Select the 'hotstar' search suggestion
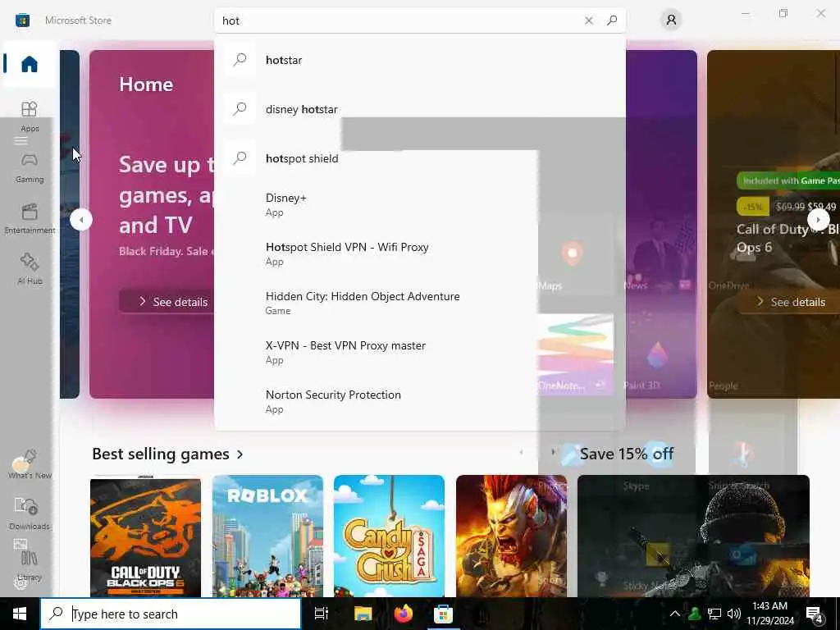This screenshot has height=630, width=840. [420, 60]
